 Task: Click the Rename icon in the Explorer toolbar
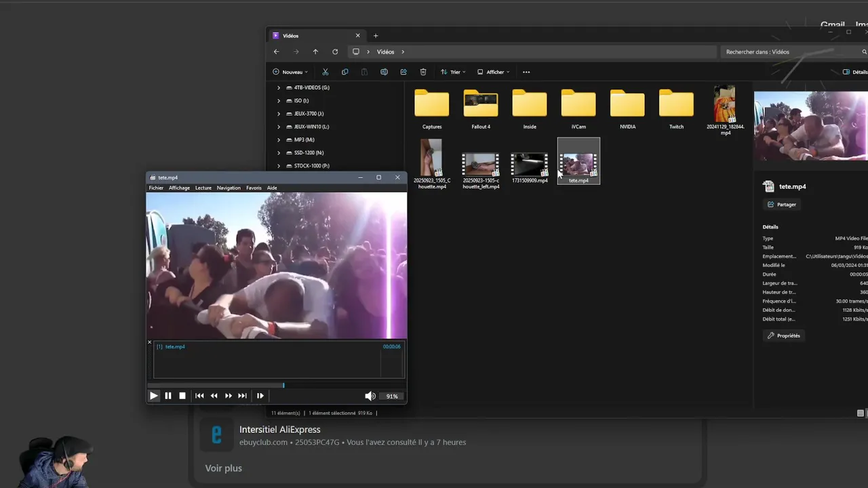384,72
